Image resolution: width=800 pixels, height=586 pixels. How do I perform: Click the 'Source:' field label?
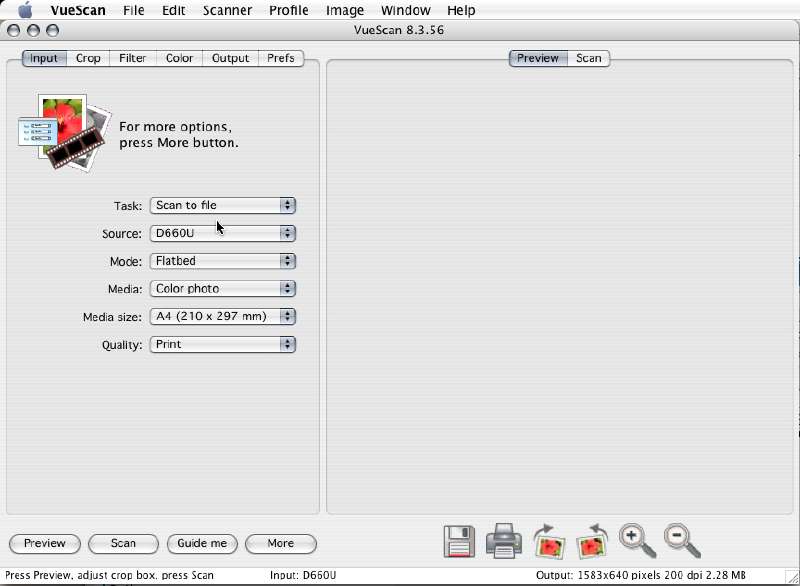(122, 234)
